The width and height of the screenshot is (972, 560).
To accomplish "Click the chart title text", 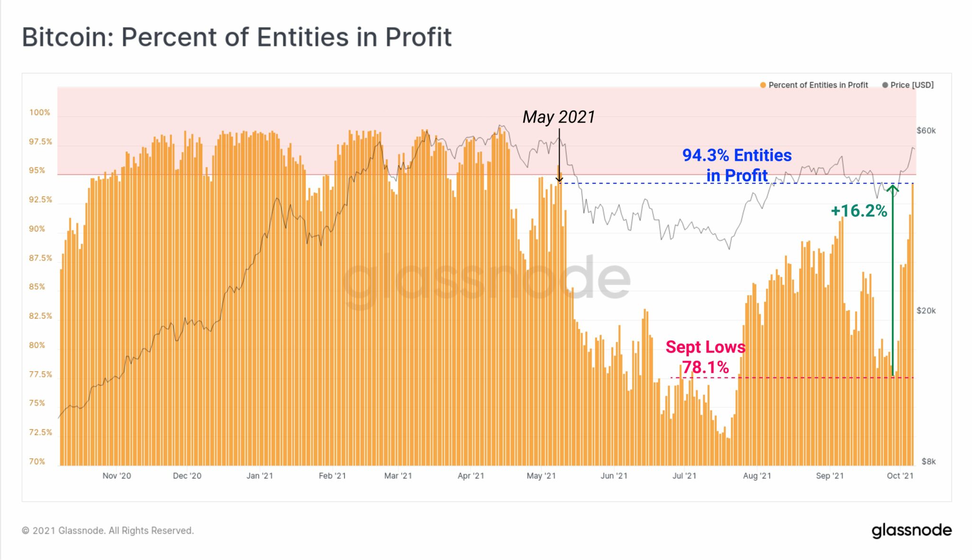I will pyautogui.click(x=237, y=37).
